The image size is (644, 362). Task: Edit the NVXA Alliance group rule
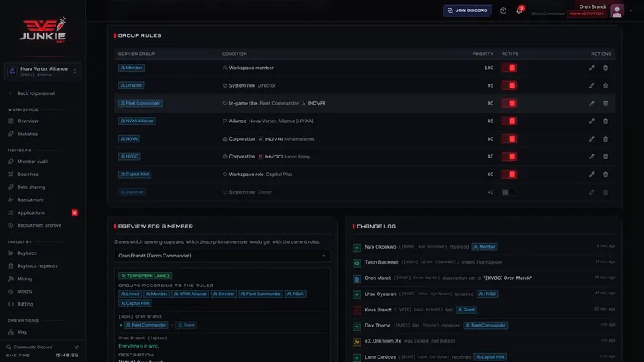(592, 121)
